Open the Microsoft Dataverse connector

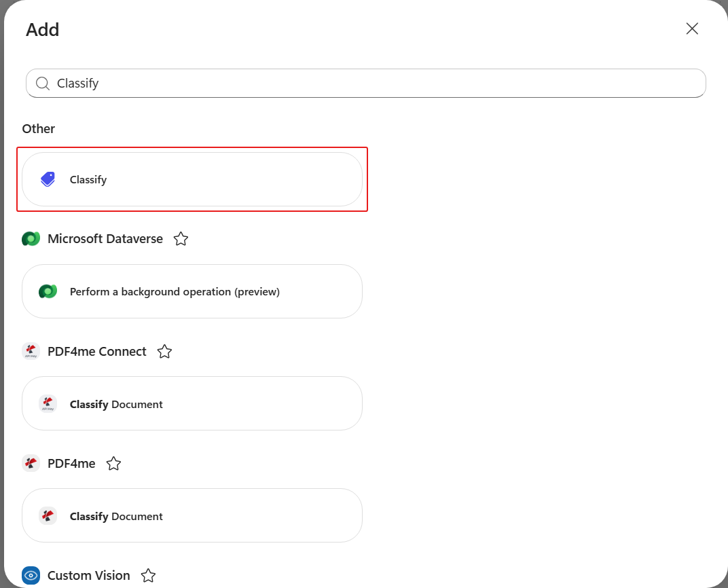(105, 238)
